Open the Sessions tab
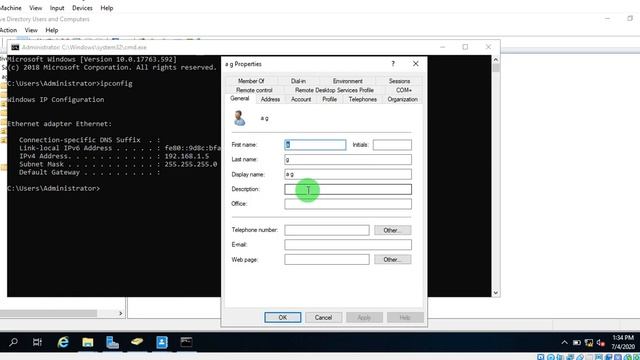Viewport: 640px width, 360px height. (399, 81)
